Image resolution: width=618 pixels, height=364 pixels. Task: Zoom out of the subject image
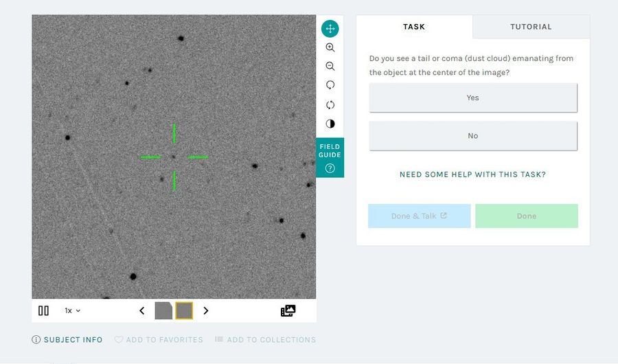click(x=330, y=67)
